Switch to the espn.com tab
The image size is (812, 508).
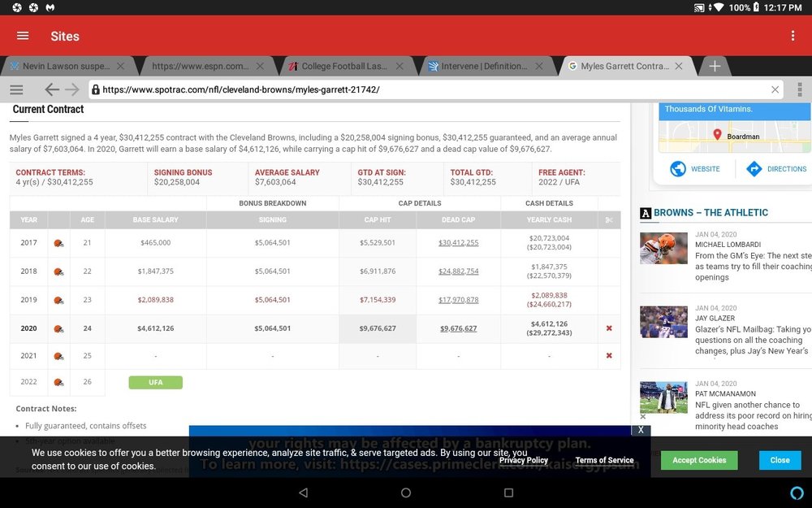(x=200, y=67)
